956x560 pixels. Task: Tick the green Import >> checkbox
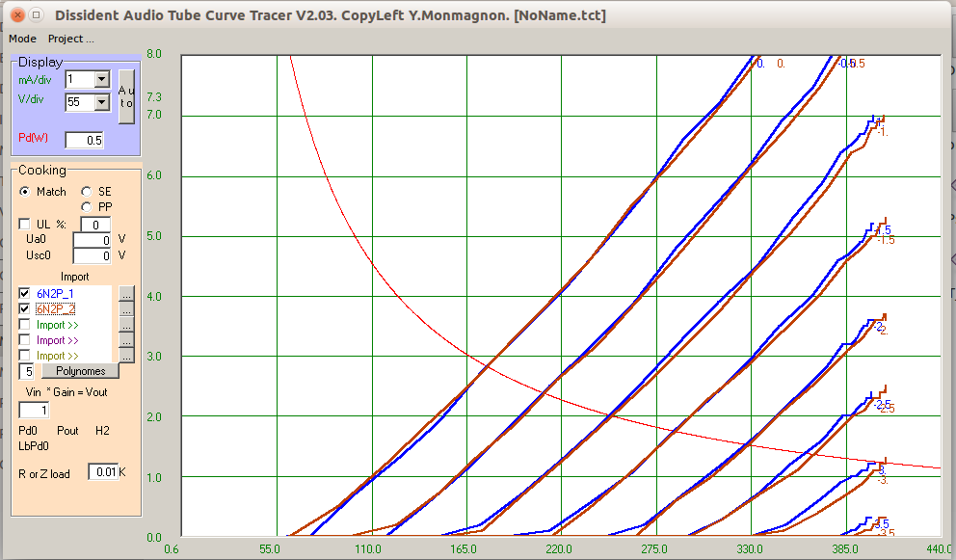tap(25, 325)
